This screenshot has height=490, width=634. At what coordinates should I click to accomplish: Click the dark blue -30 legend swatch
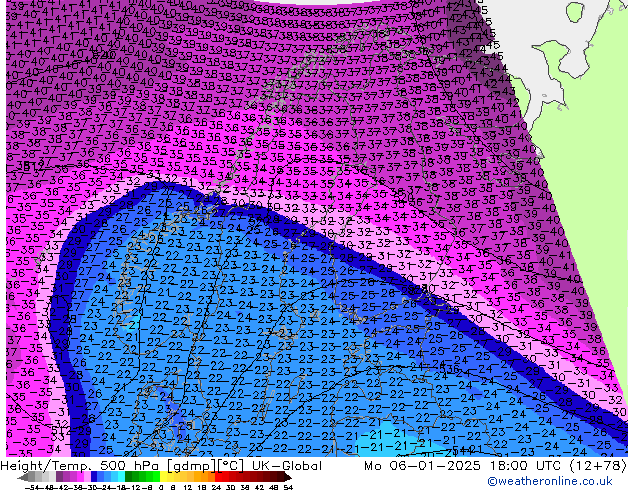point(94,476)
